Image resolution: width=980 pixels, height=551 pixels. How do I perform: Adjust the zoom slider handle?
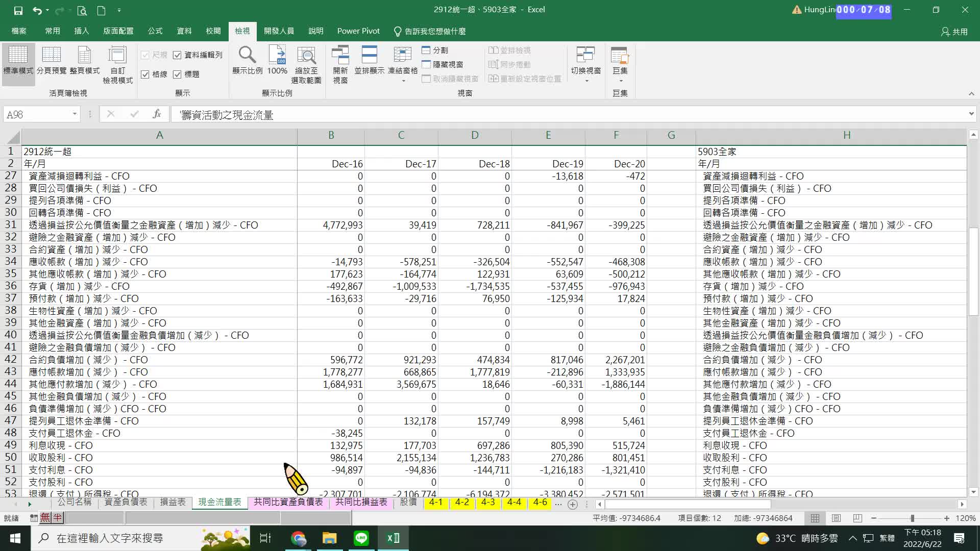[912, 518]
